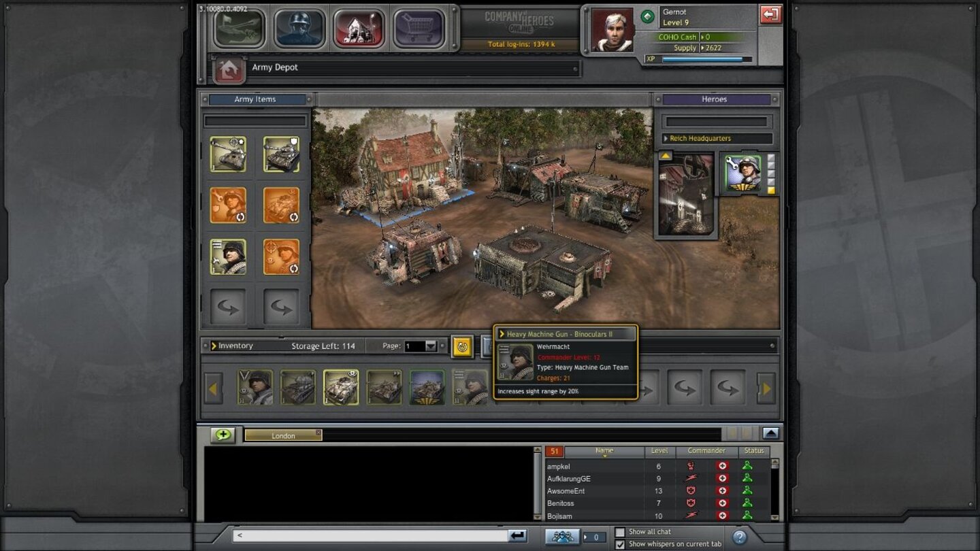Click the engineer hero icon with wrench

pyautogui.click(x=743, y=173)
